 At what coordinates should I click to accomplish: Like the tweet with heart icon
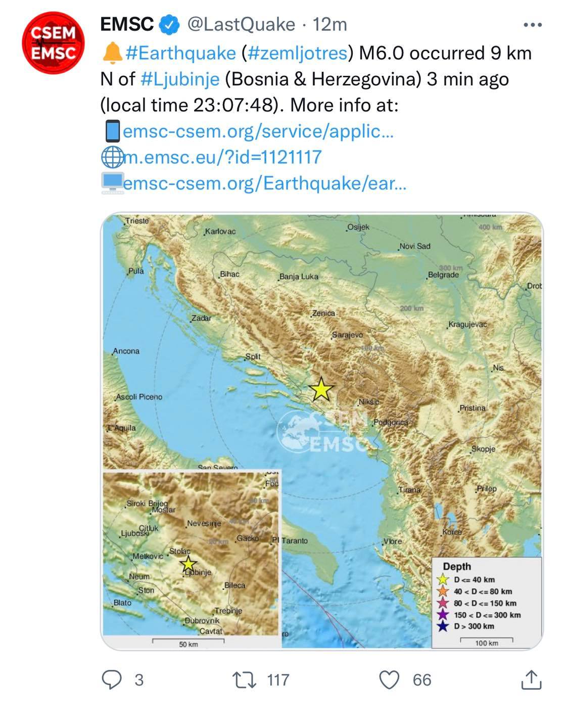[x=390, y=680]
